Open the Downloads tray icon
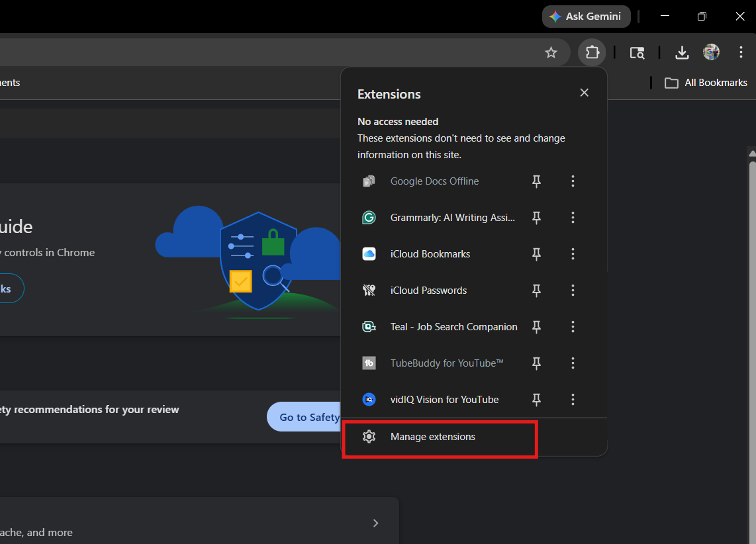756x544 pixels. pos(682,52)
